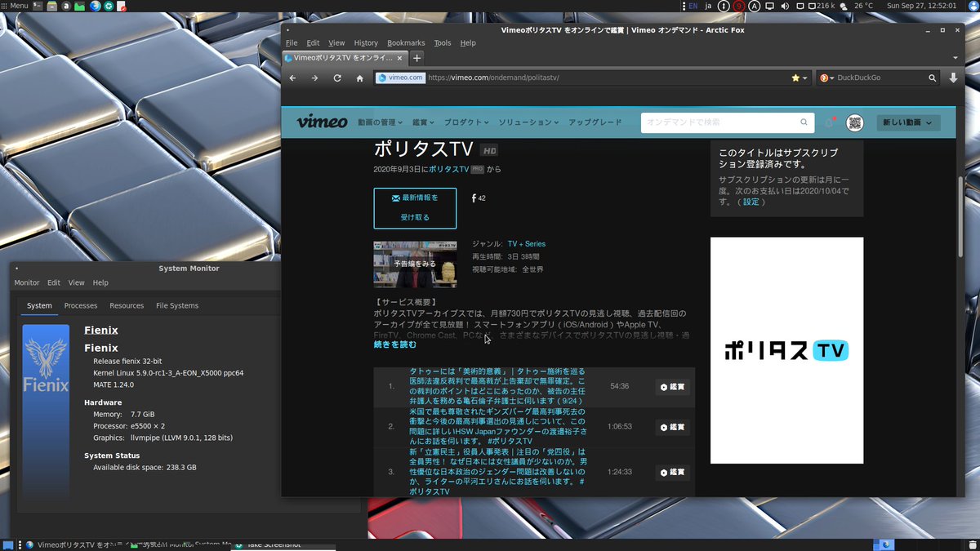Expand description with 続きを読む
Screen dimensions: 980x551
395,345
